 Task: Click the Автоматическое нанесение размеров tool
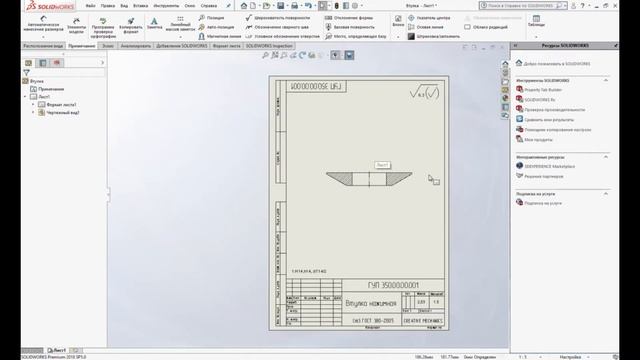tap(43, 24)
